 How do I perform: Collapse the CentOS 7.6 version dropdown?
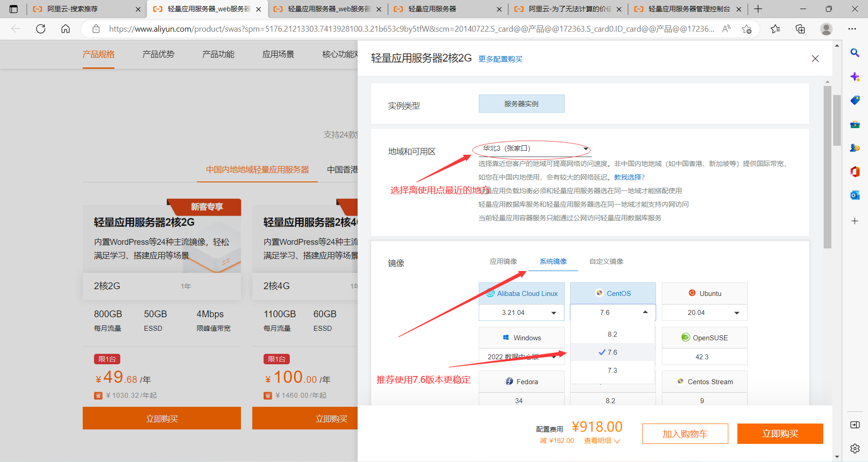[613, 313]
